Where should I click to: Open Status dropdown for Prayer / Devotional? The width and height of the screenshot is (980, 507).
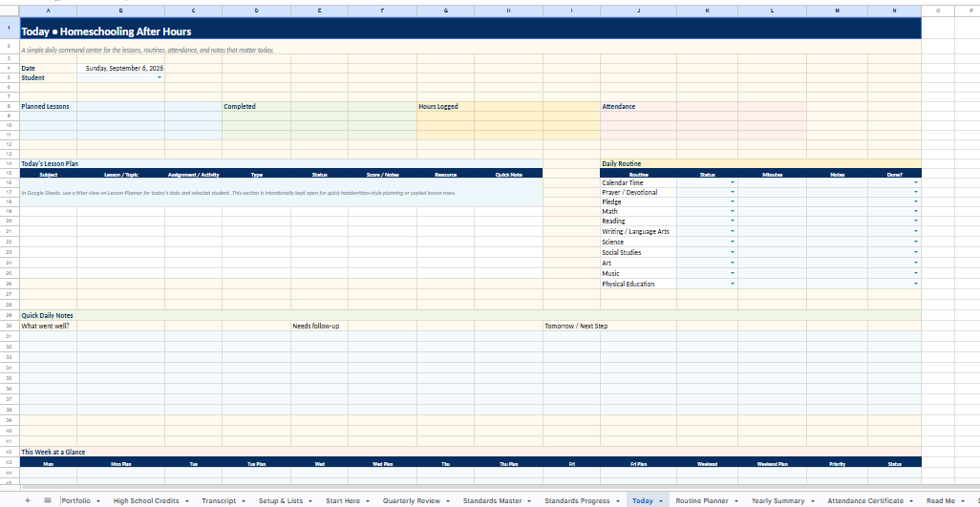pyautogui.click(x=733, y=192)
